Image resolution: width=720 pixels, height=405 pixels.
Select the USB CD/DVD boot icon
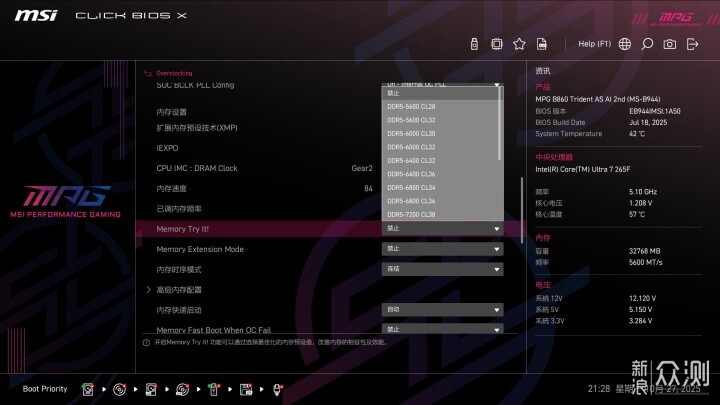pyautogui.click(x=183, y=389)
